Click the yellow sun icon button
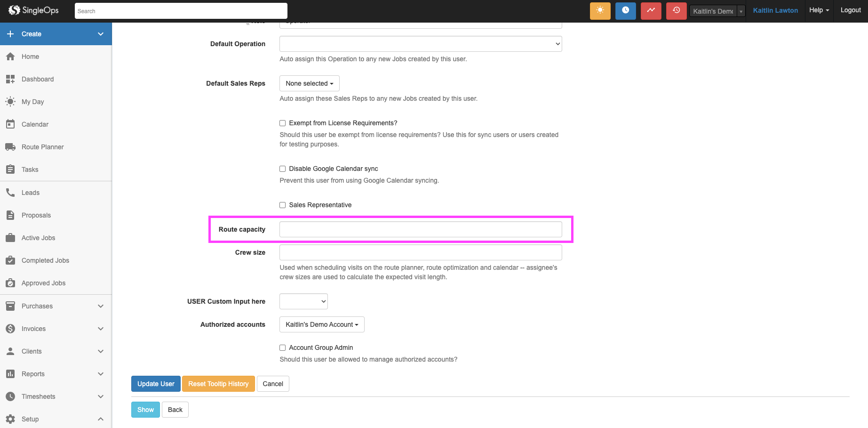The image size is (868, 428). click(600, 11)
